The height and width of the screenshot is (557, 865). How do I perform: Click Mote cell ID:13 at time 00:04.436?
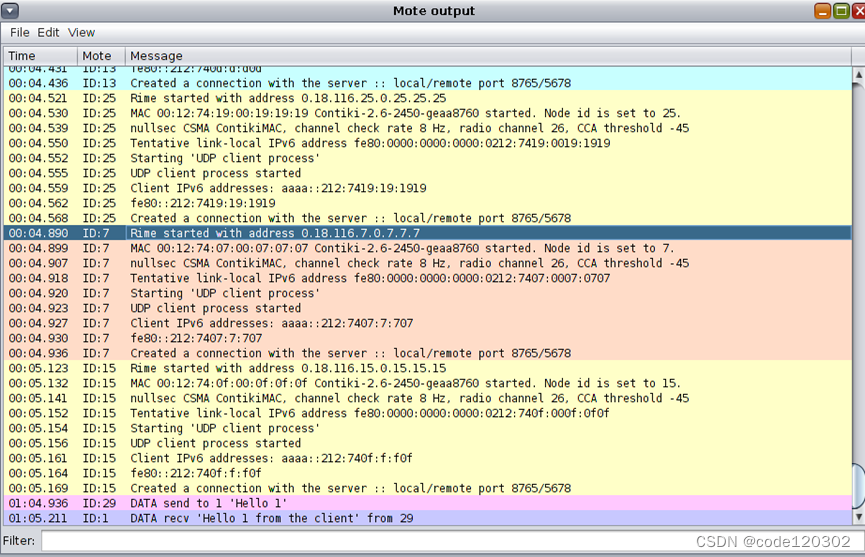pos(99,83)
